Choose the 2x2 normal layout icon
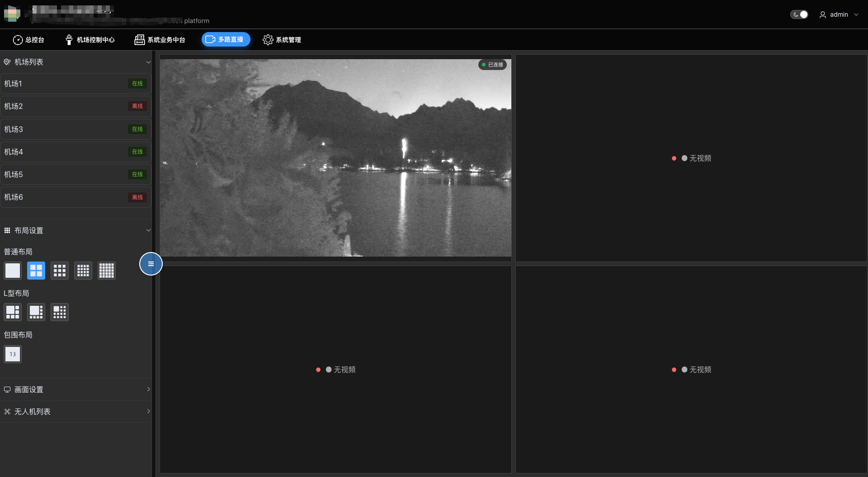This screenshot has width=868, height=477. [x=36, y=271]
